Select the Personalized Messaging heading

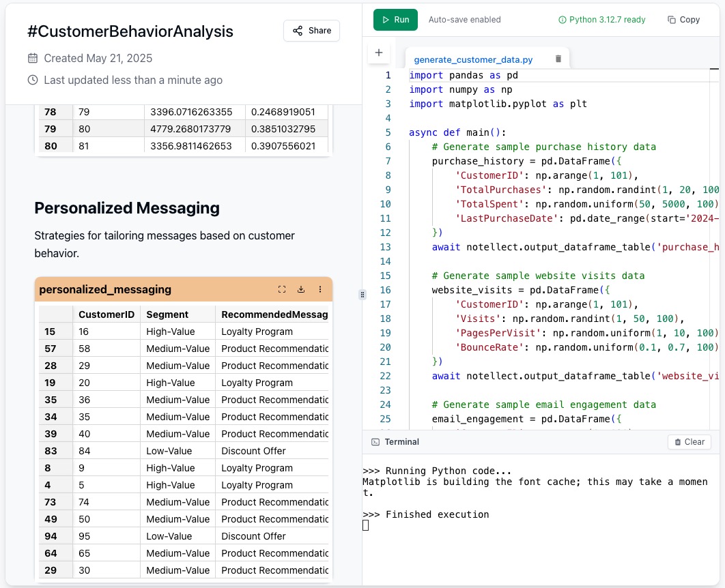(x=127, y=208)
